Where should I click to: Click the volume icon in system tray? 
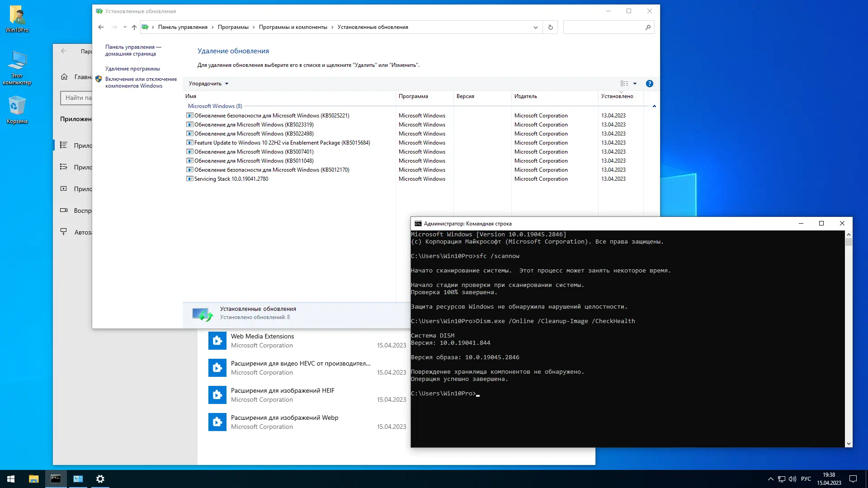[x=793, y=479]
